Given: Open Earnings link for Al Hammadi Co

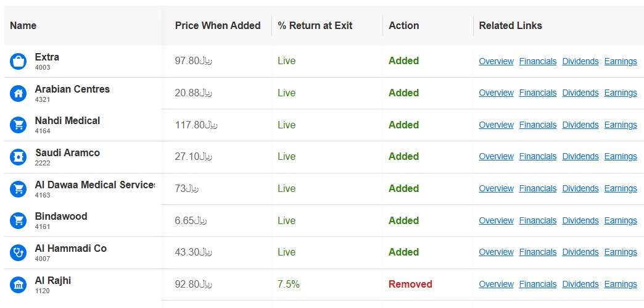Looking at the screenshot, I should tap(621, 252).
